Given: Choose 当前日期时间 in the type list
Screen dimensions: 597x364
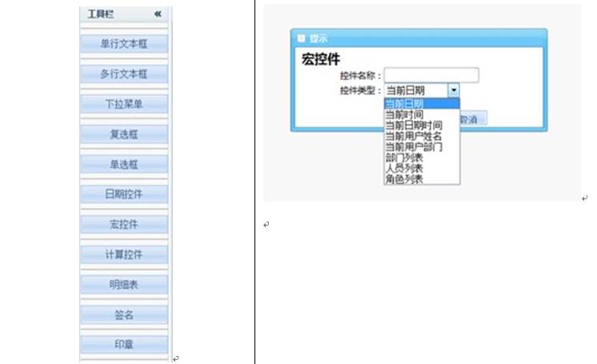Looking at the screenshot, I should pyautogui.click(x=413, y=126).
